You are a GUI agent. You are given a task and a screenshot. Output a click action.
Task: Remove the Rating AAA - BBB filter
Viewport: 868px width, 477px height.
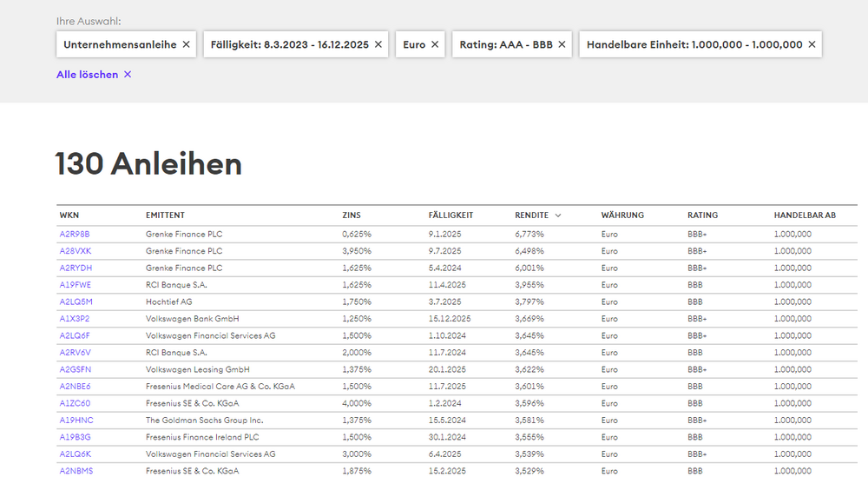pos(562,44)
